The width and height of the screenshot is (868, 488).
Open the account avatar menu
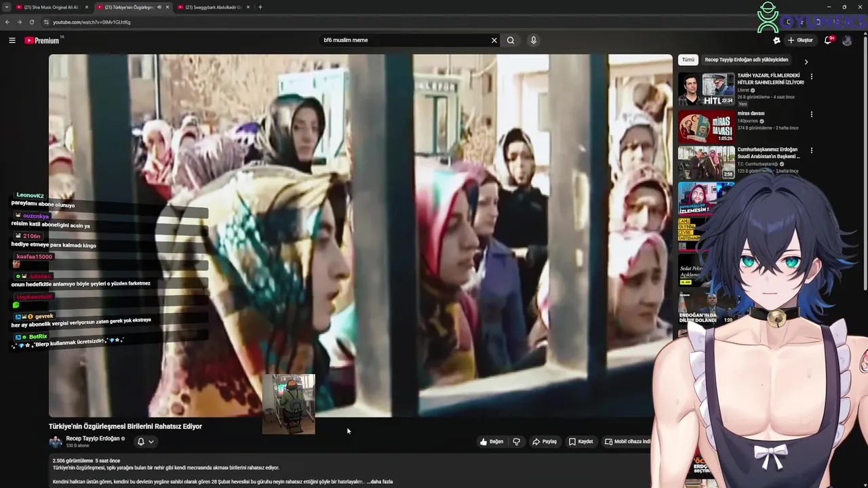(847, 40)
